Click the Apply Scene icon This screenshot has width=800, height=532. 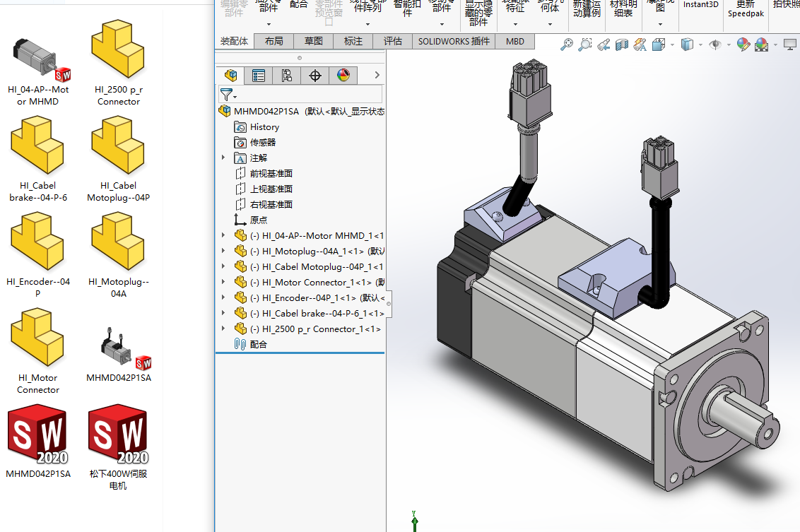(762, 45)
